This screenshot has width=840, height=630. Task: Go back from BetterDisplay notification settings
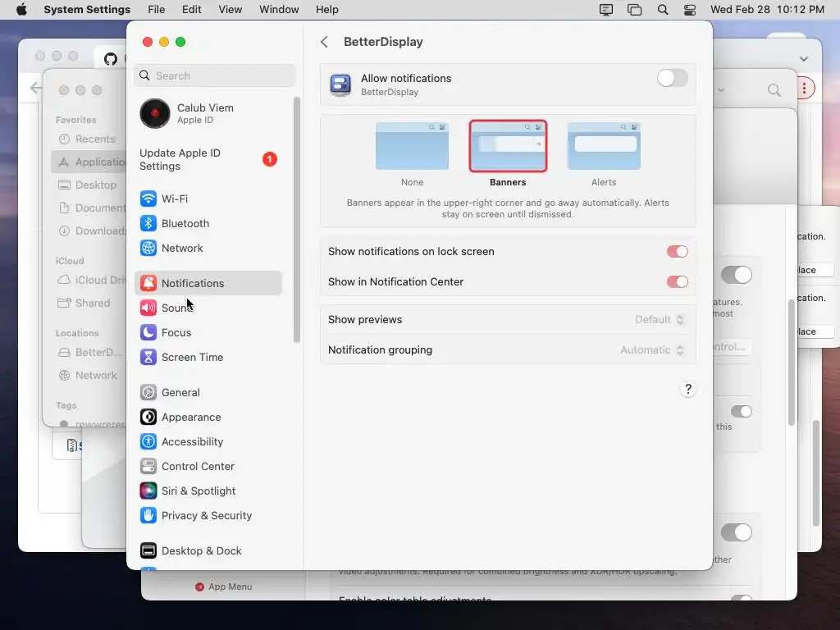pyautogui.click(x=324, y=42)
